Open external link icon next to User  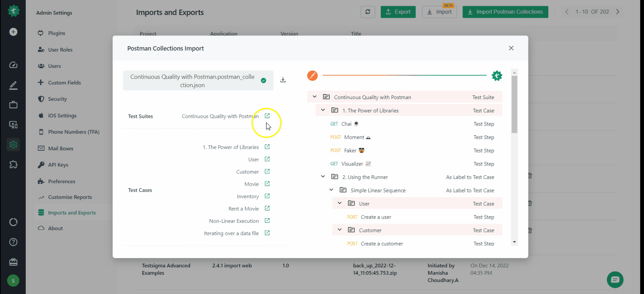tap(267, 159)
